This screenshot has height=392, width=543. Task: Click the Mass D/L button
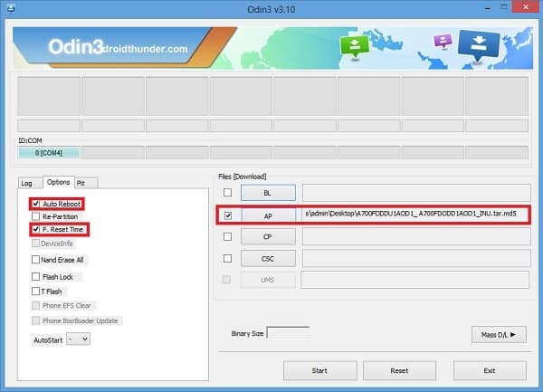499,335
